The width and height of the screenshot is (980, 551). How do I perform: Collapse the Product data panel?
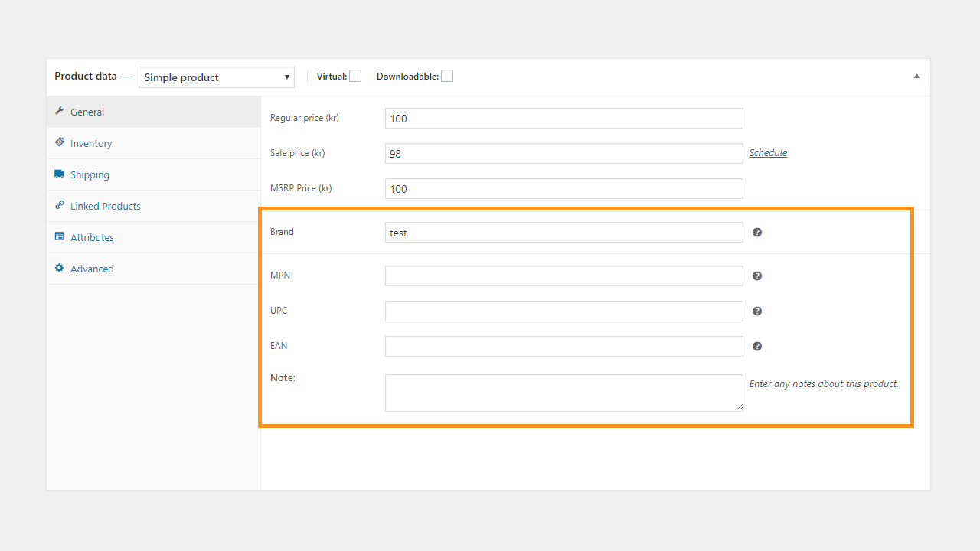[916, 77]
